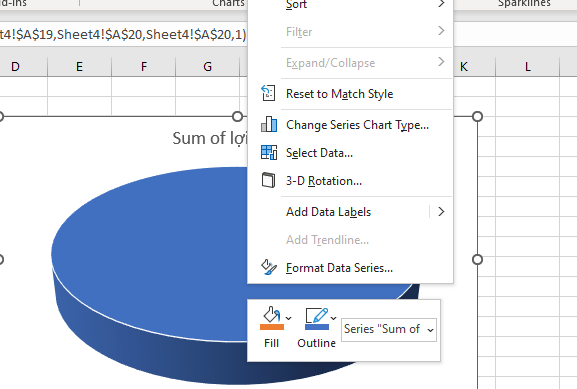Click the 3-D Rotation cube icon
The image size is (577, 389).
(x=268, y=180)
